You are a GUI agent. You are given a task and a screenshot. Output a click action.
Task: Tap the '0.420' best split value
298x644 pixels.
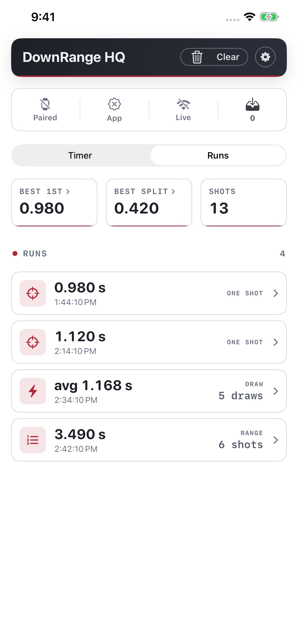(137, 208)
